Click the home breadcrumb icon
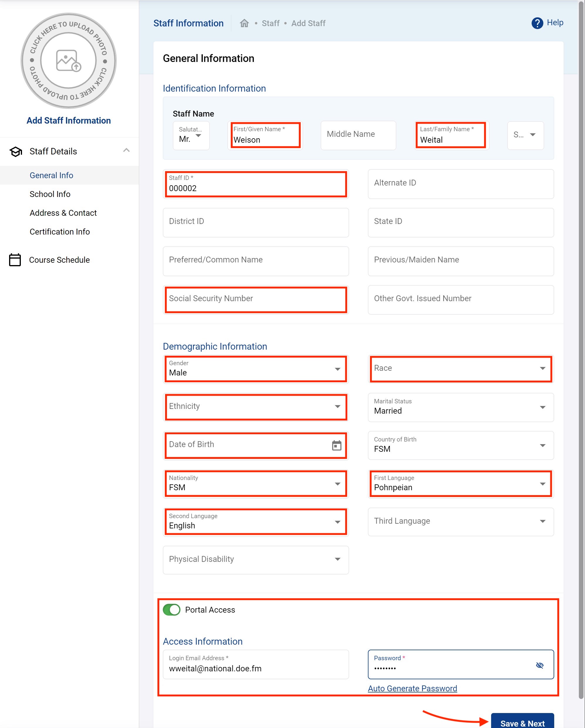The height and width of the screenshot is (728, 585). (244, 23)
